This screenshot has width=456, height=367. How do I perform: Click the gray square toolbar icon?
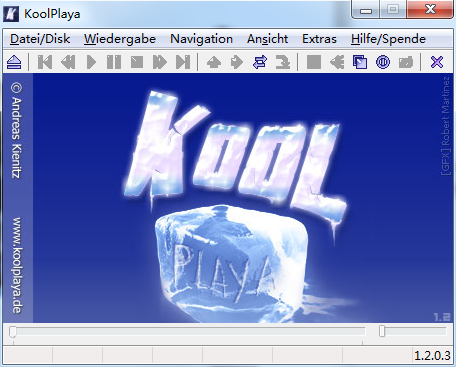tap(314, 62)
